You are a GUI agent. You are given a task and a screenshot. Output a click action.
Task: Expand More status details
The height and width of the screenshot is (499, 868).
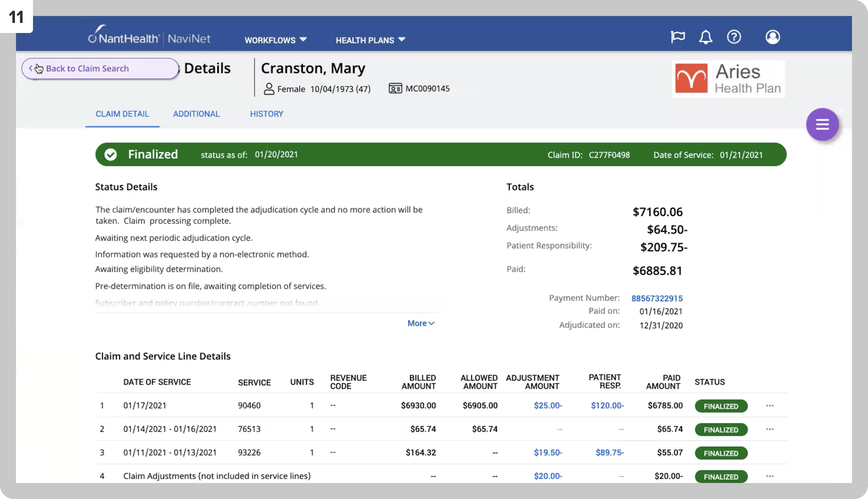point(421,323)
